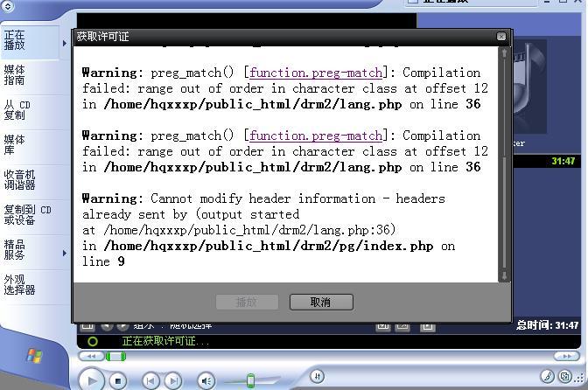Screen dimensions: 588x390
Task: Follow the function.preg-match link in the first warning
Action: point(316,73)
